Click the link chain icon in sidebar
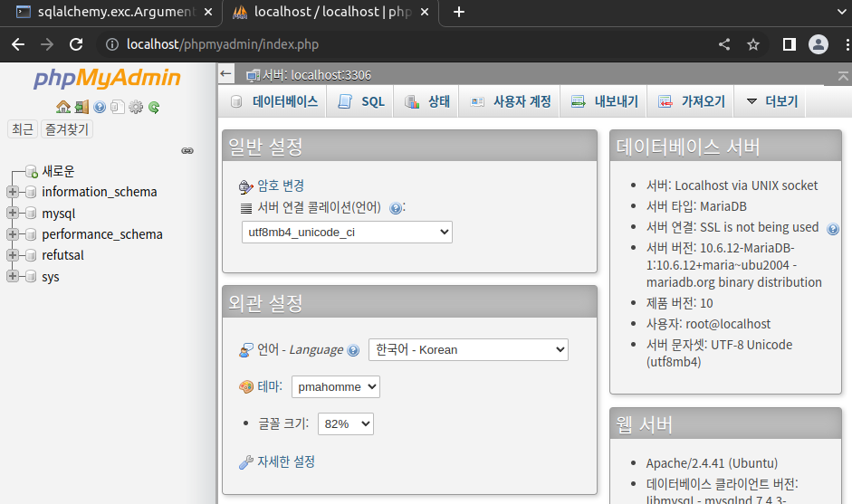The image size is (852, 504). point(187,150)
